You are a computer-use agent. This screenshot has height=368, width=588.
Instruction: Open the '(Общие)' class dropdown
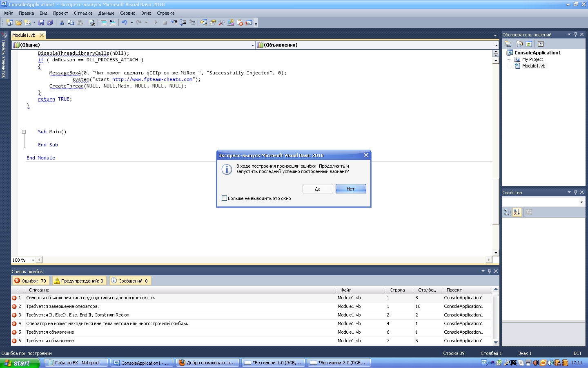tap(253, 45)
